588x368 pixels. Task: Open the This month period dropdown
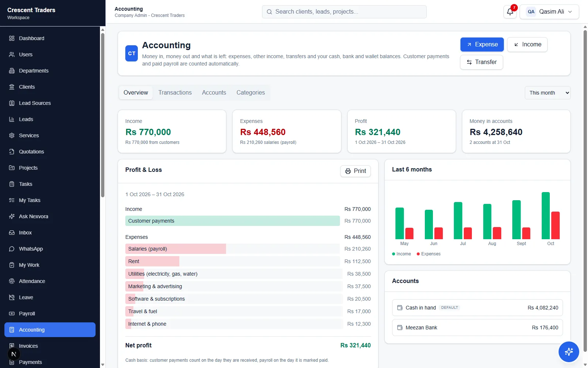(548, 93)
